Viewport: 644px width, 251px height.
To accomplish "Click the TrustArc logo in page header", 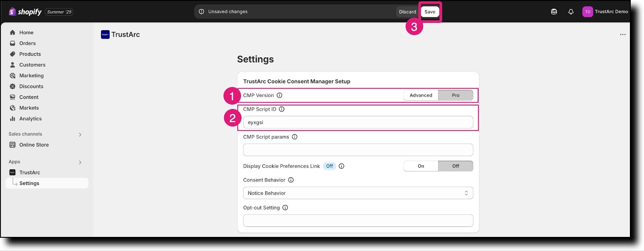I will click(x=105, y=35).
